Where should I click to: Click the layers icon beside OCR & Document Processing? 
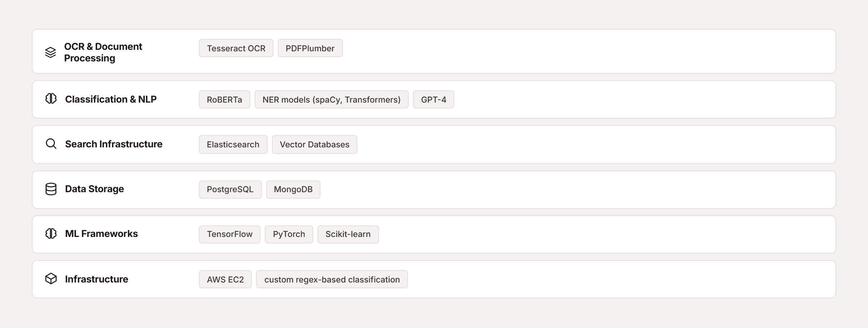tap(51, 52)
